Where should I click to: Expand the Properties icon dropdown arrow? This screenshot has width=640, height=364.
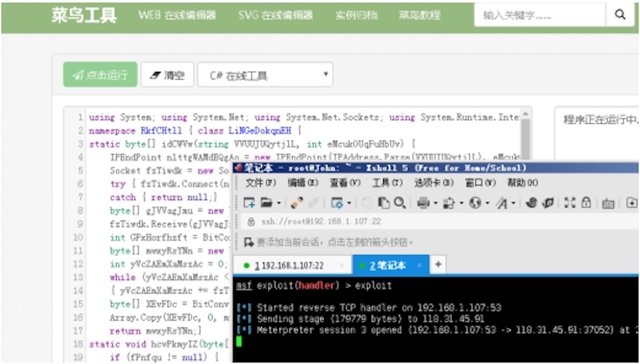tap(349, 203)
